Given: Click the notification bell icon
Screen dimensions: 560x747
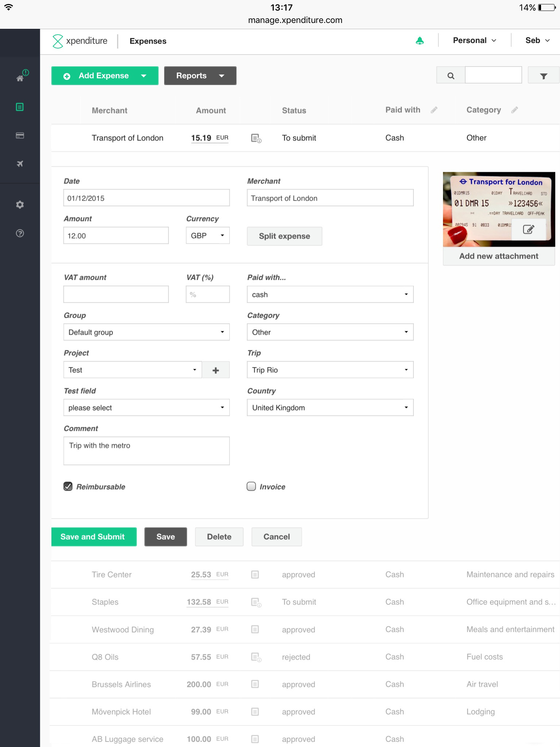Looking at the screenshot, I should pos(420,41).
